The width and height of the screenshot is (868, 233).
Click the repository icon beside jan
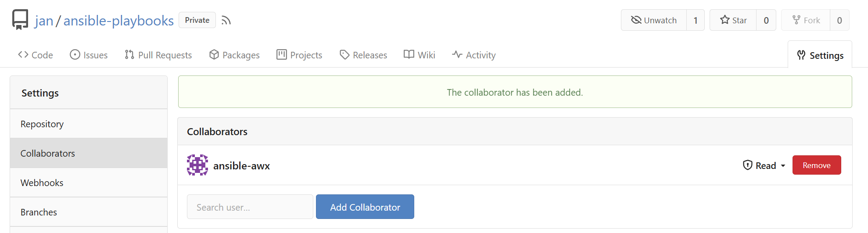pos(20,20)
